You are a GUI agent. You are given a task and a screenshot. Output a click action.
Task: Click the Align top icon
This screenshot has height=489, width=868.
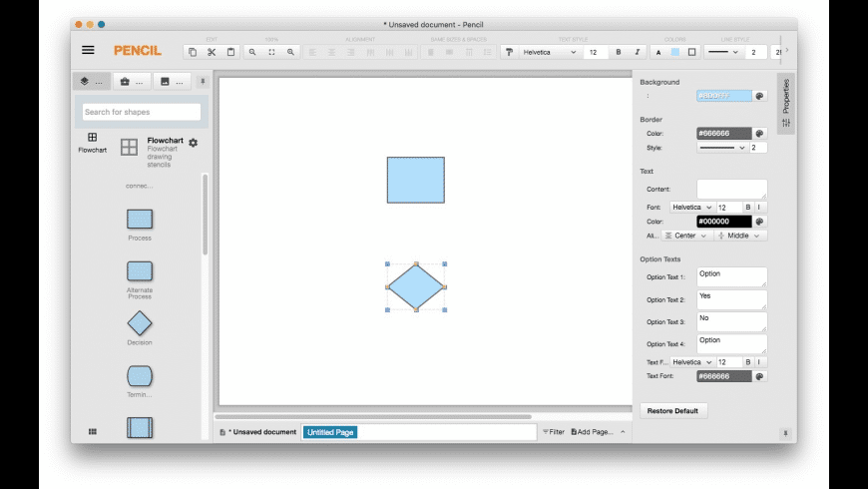tap(370, 52)
